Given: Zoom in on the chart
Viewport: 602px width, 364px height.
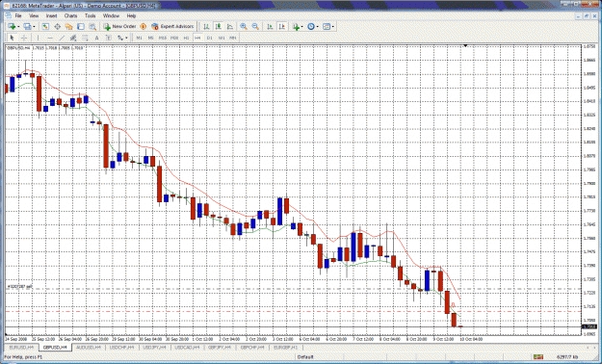Looking at the screenshot, I should coord(244,27).
